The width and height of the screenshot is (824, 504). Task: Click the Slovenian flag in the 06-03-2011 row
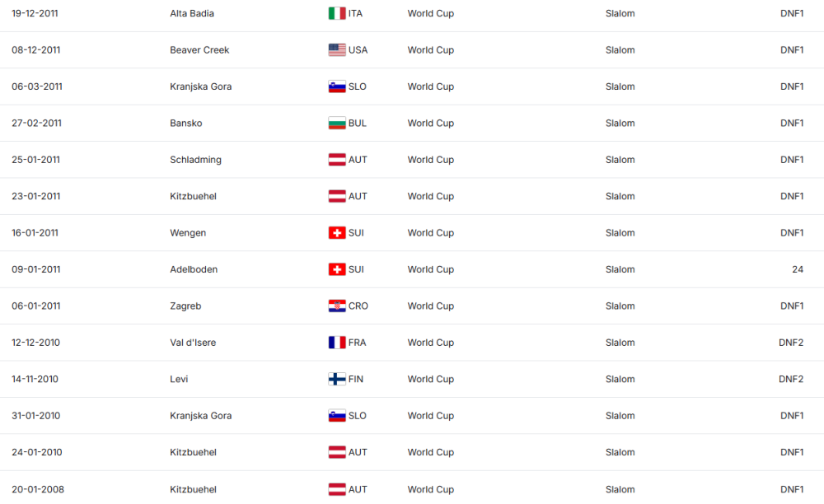[337, 86]
